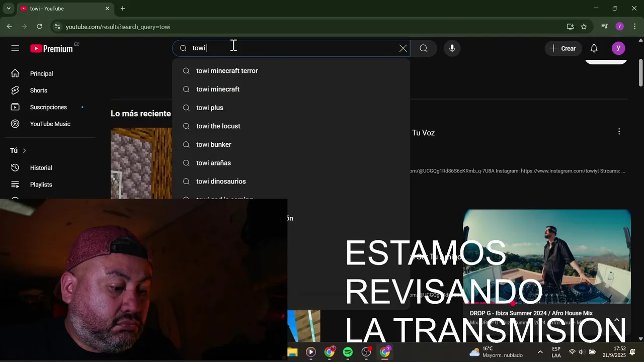Open File Explorer from the taskbar
644x362 pixels.
tap(292, 352)
